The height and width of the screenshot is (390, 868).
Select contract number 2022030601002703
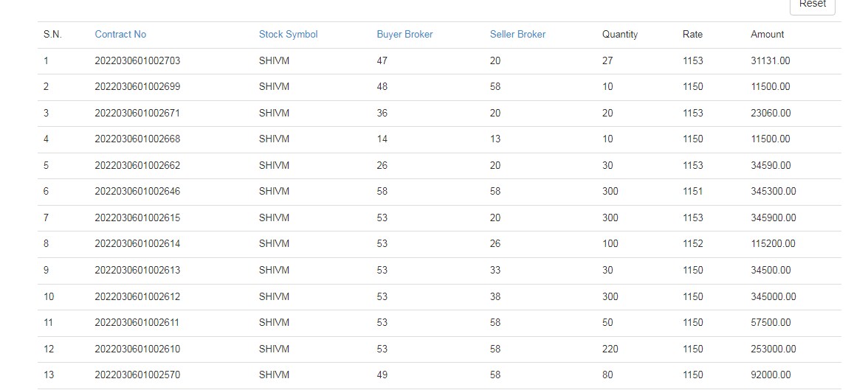coord(137,61)
